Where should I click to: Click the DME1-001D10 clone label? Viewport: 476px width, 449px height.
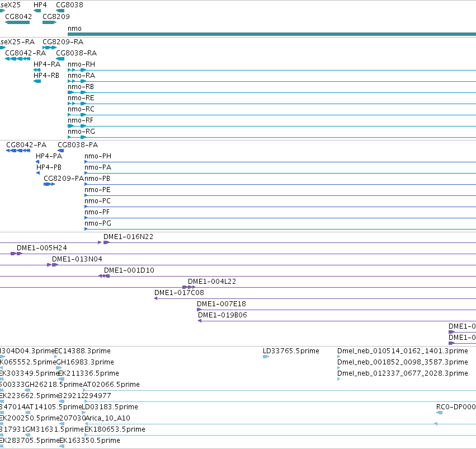(129, 270)
